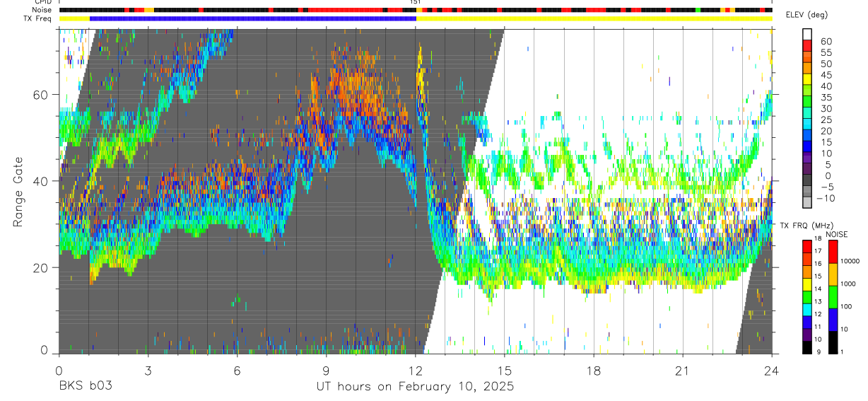Click the 'Range Gate' vertical axis title

tap(18, 192)
